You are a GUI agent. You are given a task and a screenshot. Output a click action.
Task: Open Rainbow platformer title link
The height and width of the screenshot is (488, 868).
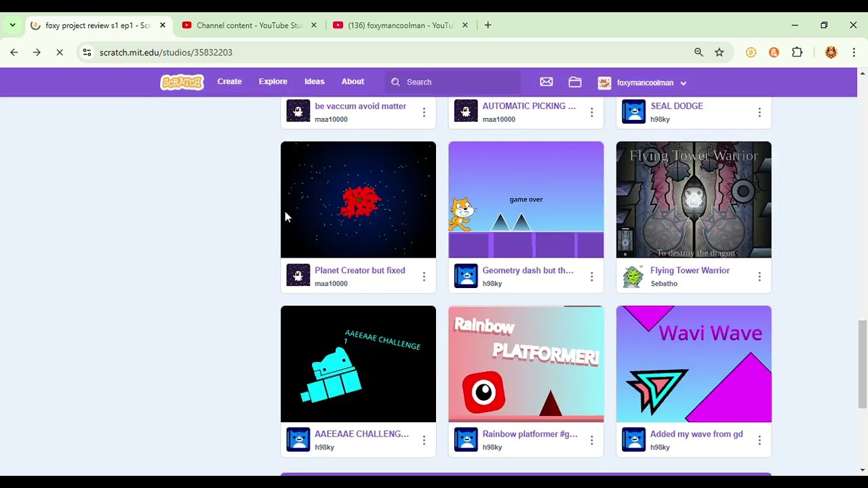[x=530, y=434]
